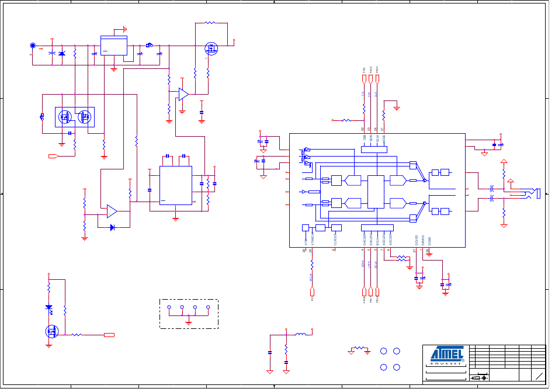Click the PA24 port symbol above the codec
555x392 pixels.
377,79
